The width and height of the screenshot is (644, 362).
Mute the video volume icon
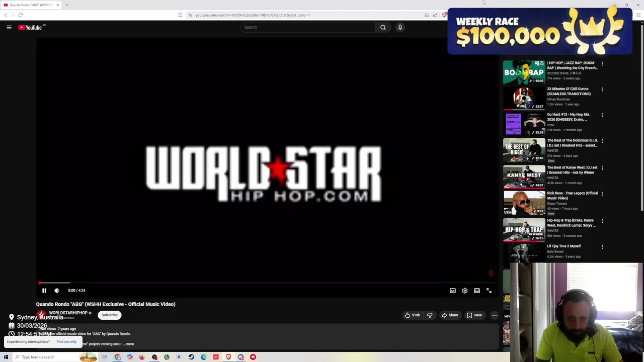tap(57, 291)
